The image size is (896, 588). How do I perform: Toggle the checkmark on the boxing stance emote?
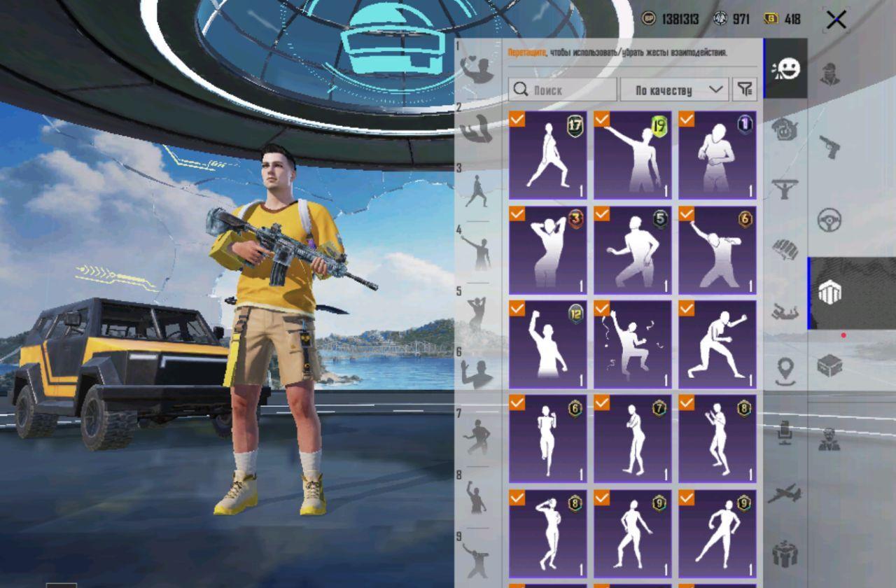coord(687,308)
